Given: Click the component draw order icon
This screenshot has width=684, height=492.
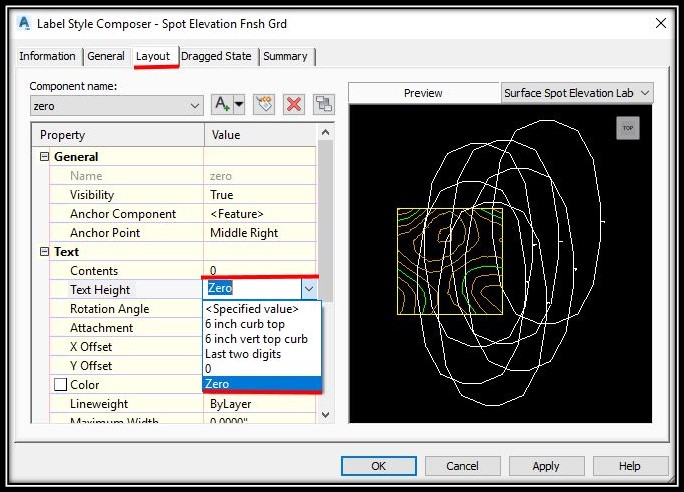Looking at the screenshot, I should pyautogui.click(x=324, y=104).
